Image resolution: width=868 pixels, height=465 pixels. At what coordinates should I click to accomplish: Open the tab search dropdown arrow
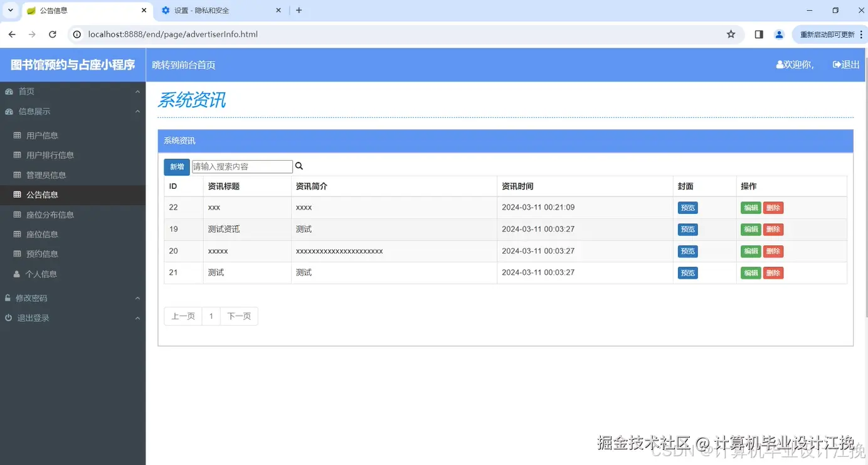point(11,10)
